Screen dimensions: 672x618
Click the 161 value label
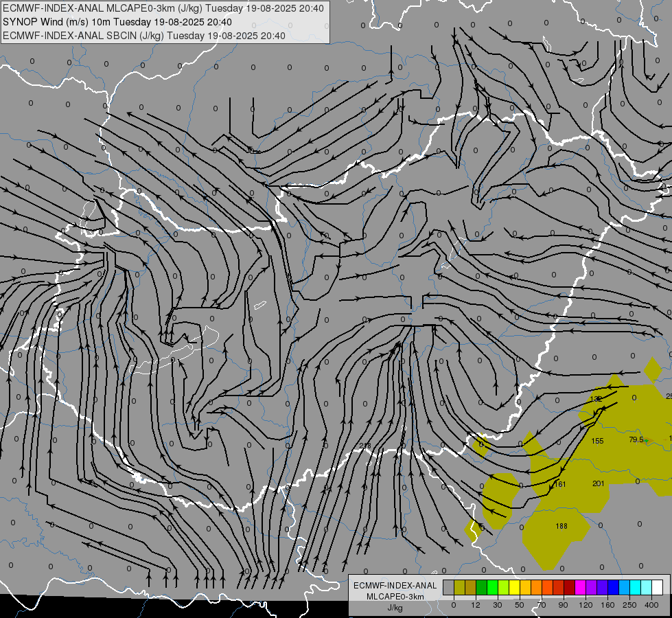[560, 484]
